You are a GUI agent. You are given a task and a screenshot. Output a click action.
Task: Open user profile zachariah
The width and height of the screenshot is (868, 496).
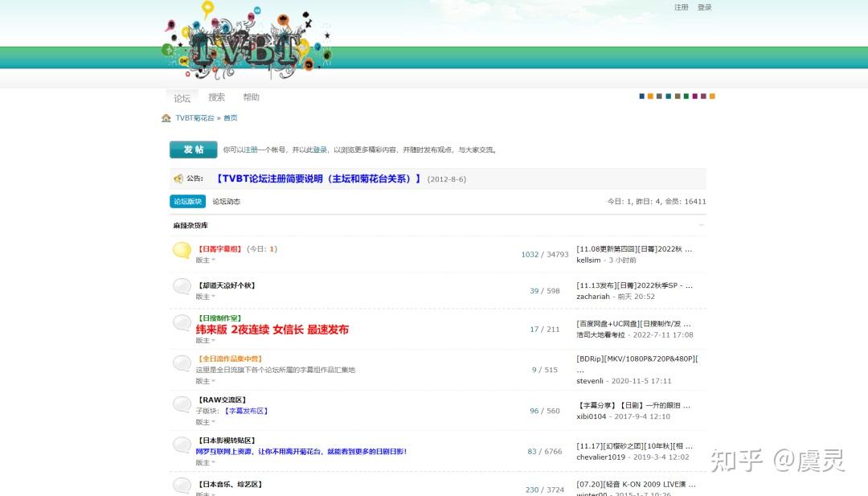click(x=593, y=297)
